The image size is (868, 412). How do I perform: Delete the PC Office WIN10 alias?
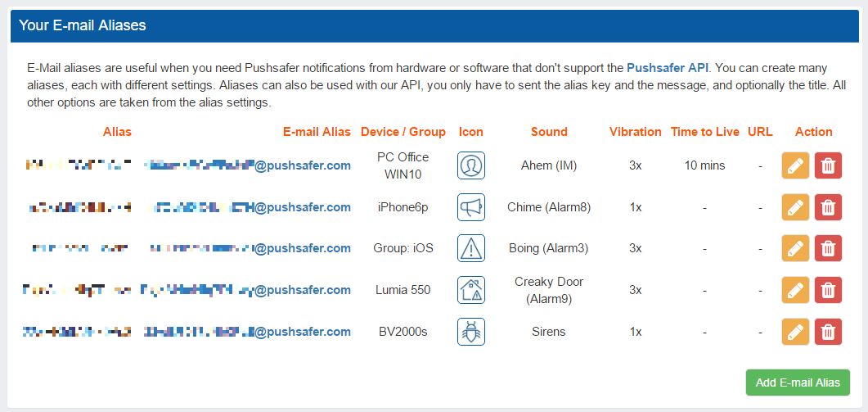tap(828, 165)
